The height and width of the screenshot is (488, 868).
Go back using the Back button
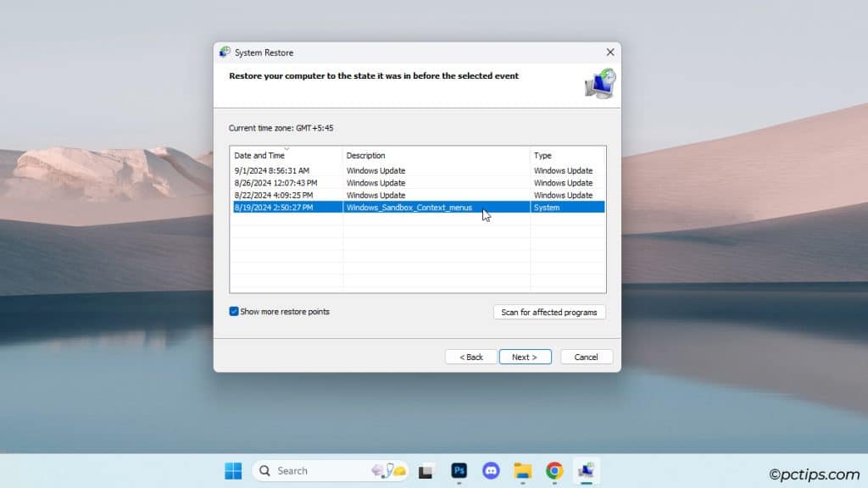tap(470, 357)
